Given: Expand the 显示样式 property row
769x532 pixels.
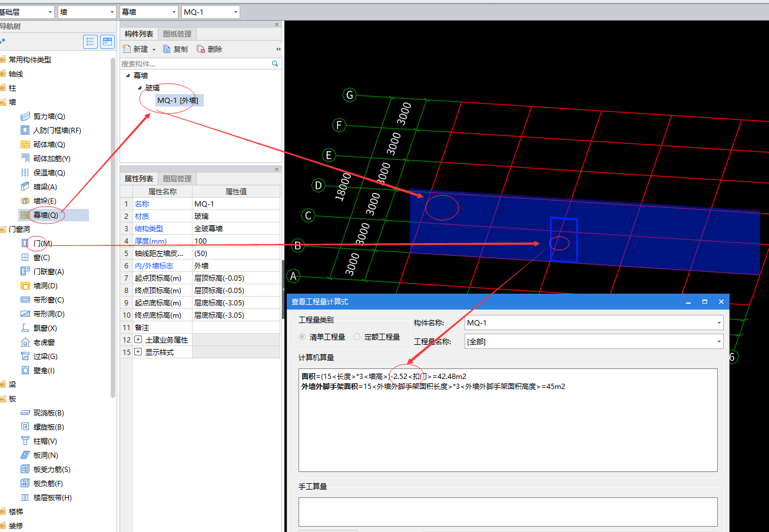Looking at the screenshot, I should point(138,352).
